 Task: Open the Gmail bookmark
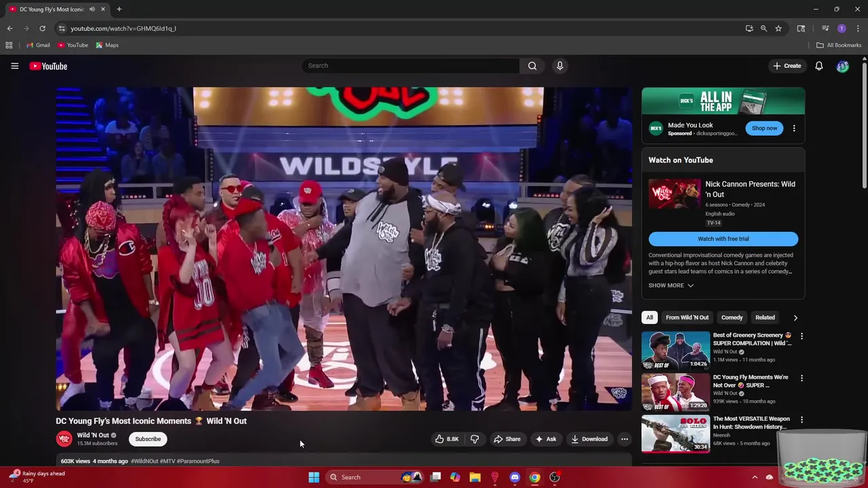[38, 45]
